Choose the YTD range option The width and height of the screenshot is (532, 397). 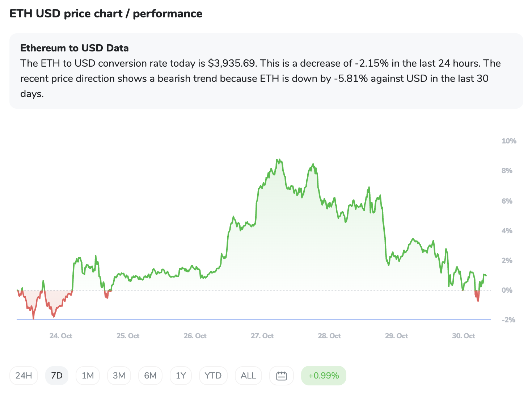tap(213, 376)
